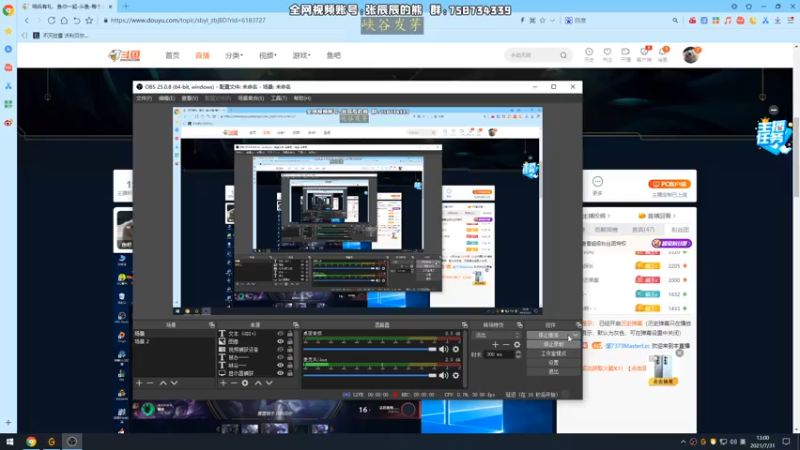Reload the browser page
Screen dimensions: 800x450
pos(51,20)
